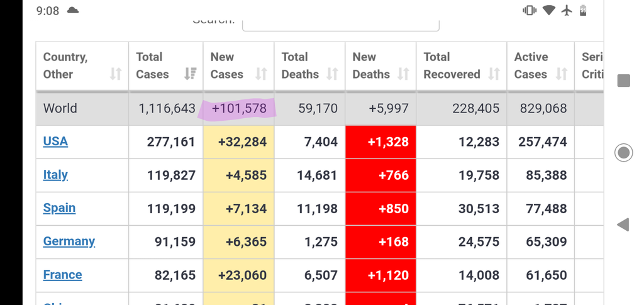This screenshot has height=305, width=644.
Task: Select Germany new cases +6,365
Action: pos(246,241)
